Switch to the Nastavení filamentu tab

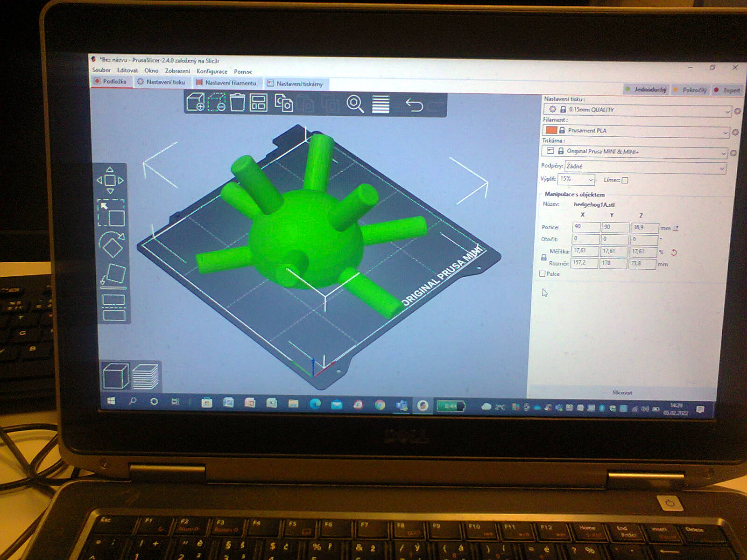[226, 83]
